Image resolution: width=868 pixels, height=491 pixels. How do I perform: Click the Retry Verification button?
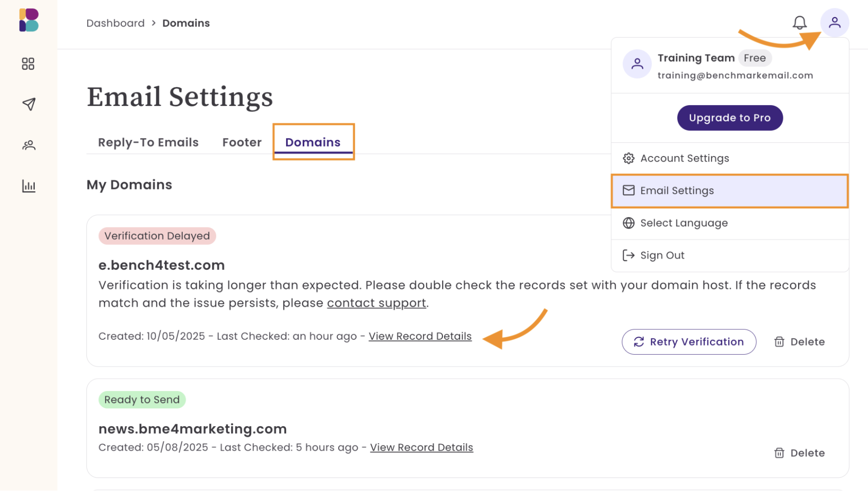coord(689,342)
